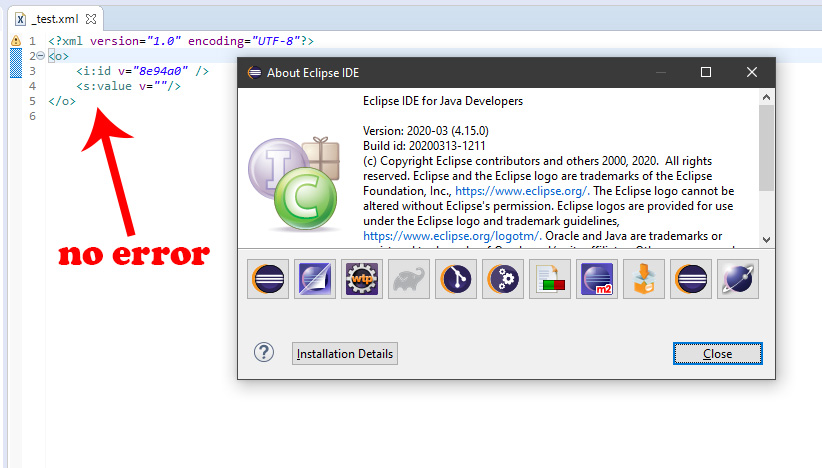Click the gears plugin feature icon
Viewport: 822px width, 468px height.
click(x=503, y=279)
